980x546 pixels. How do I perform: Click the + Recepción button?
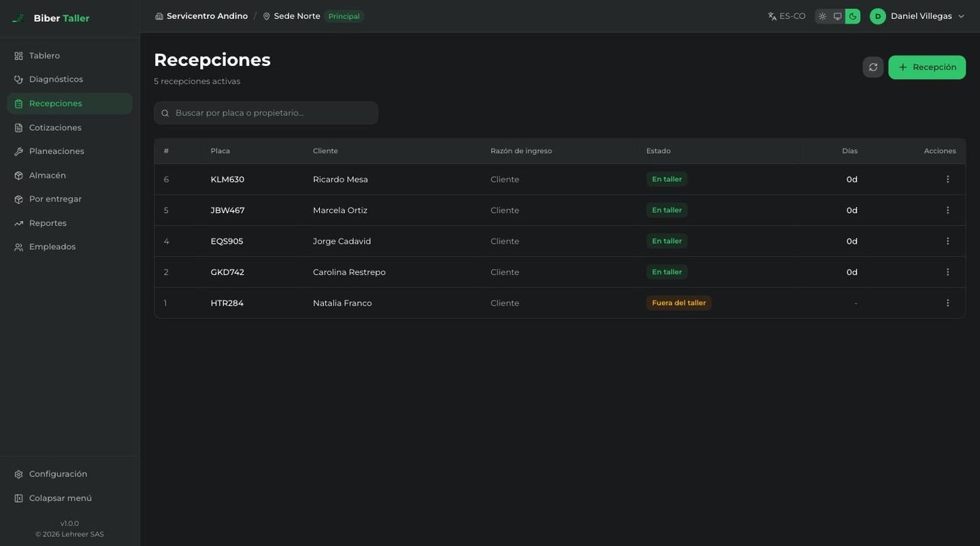(x=927, y=67)
